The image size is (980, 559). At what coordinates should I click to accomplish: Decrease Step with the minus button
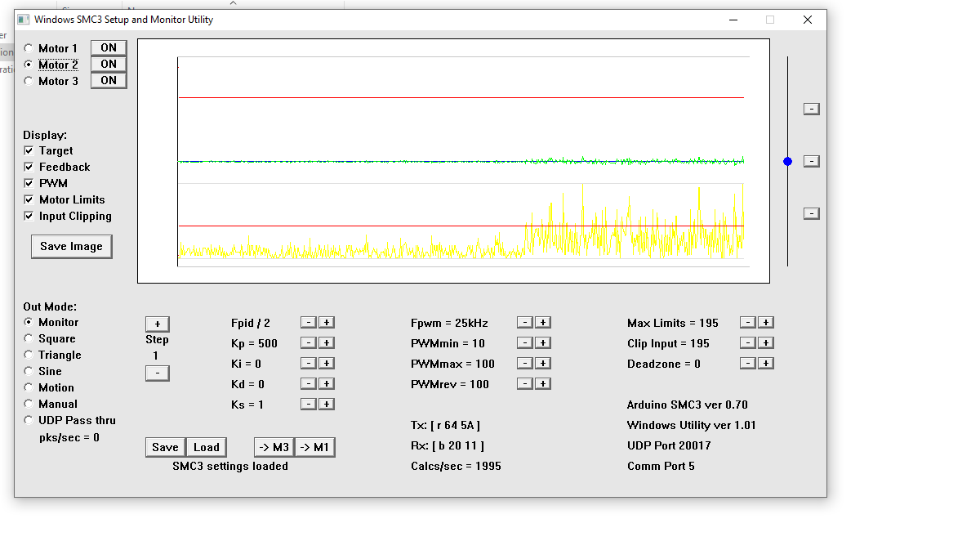pos(158,373)
